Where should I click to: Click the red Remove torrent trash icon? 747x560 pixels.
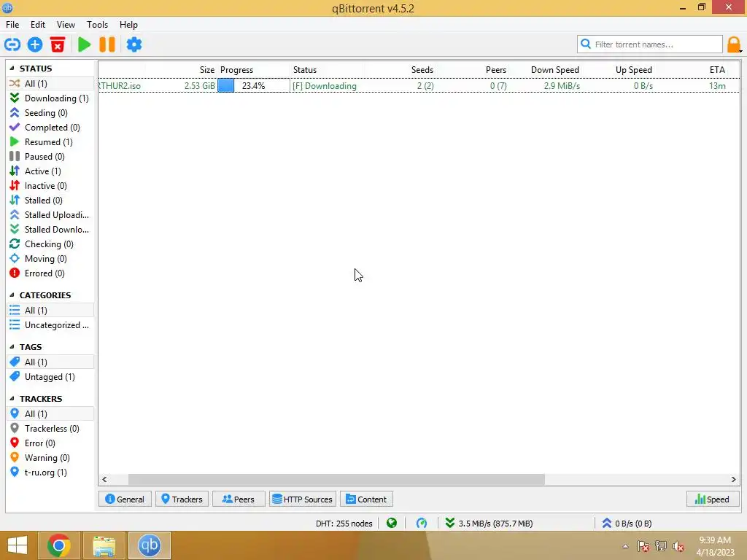(x=58, y=44)
